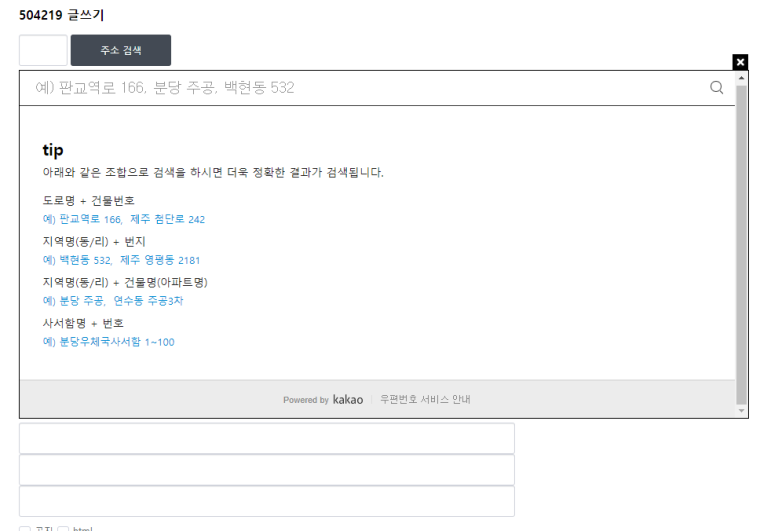760x531 pixels.
Task: Open 우편번호 서비스 안내 link
Action: tap(425, 399)
